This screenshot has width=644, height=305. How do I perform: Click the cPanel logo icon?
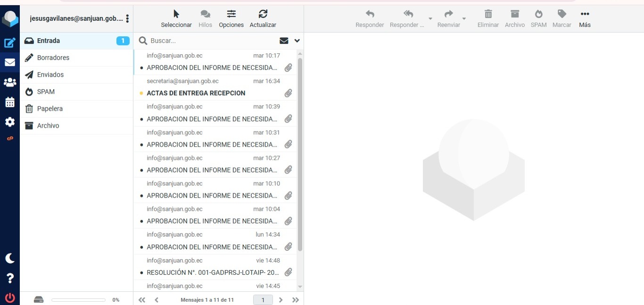pyautogui.click(x=9, y=139)
